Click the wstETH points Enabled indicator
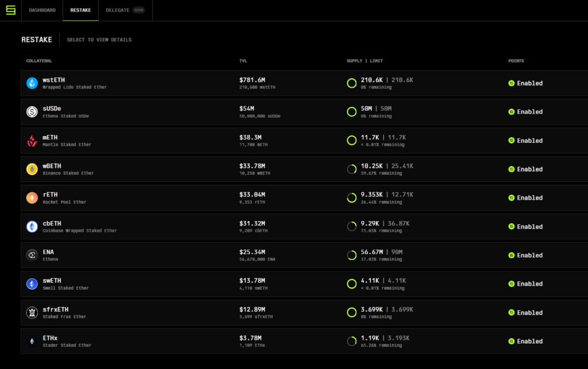The height and width of the screenshot is (369, 588). [x=525, y=83]
